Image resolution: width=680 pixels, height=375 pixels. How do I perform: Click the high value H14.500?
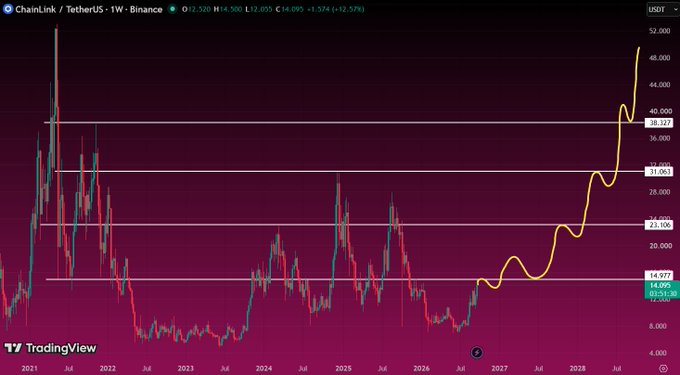(227, 9)
